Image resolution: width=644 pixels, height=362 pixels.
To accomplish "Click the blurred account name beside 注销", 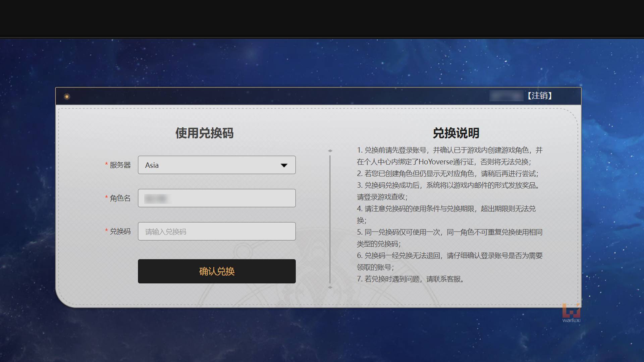I will (506, 96).
